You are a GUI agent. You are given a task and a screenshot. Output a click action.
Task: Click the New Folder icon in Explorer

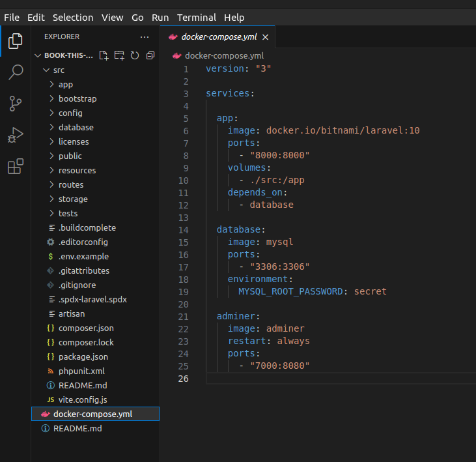119,55
